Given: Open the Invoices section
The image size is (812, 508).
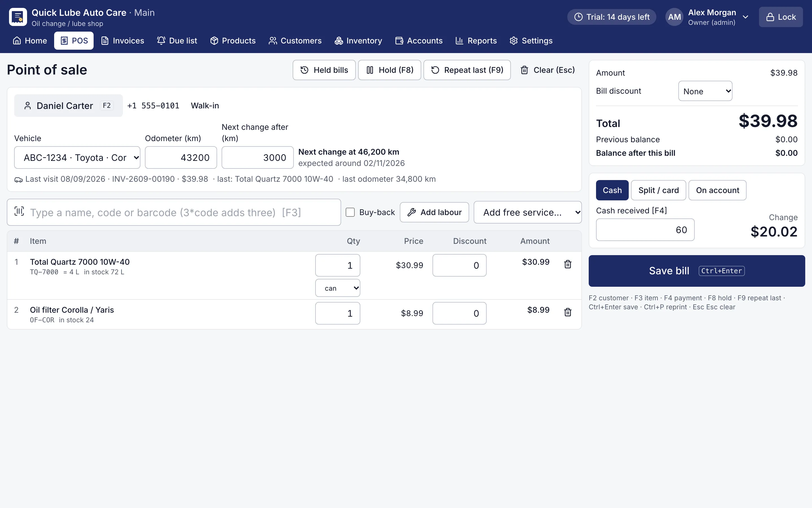Looking at the screenshot, I should point(122,41).
